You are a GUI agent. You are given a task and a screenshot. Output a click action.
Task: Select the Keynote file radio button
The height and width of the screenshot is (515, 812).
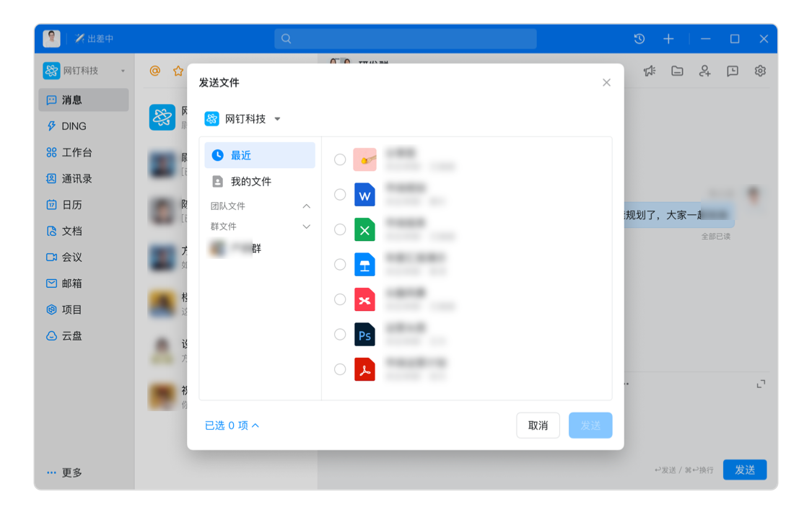point(340,265)
